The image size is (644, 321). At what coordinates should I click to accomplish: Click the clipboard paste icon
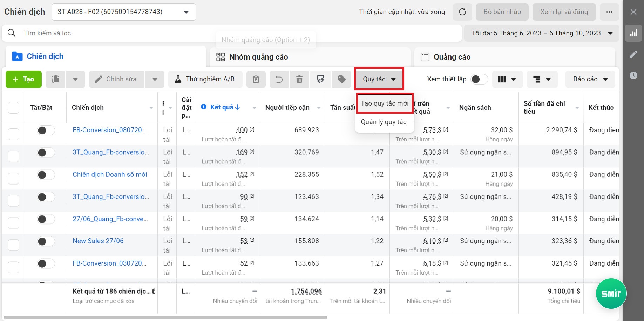256,79
